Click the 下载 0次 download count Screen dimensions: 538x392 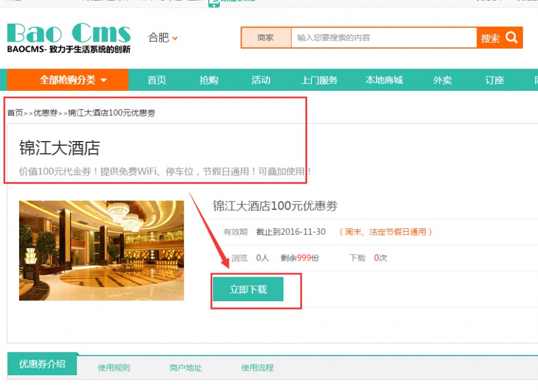tap(368, 258)
